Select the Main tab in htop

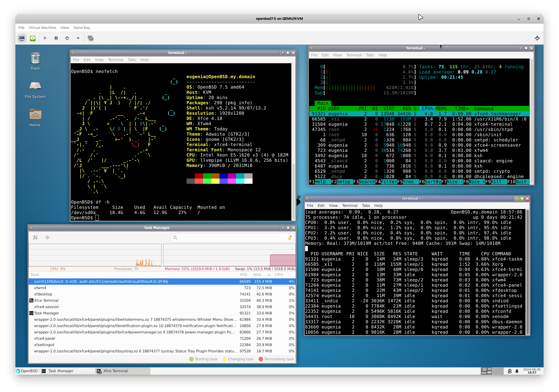[x=323, y=103]
